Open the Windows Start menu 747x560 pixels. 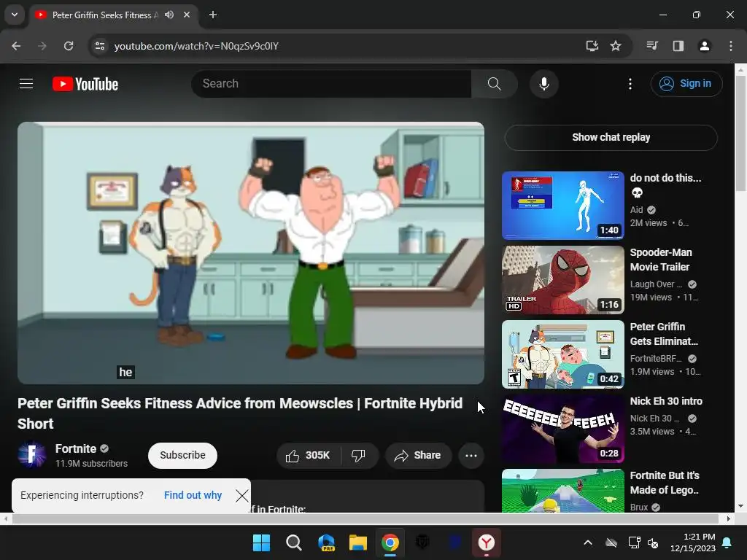tap(261, 542)
